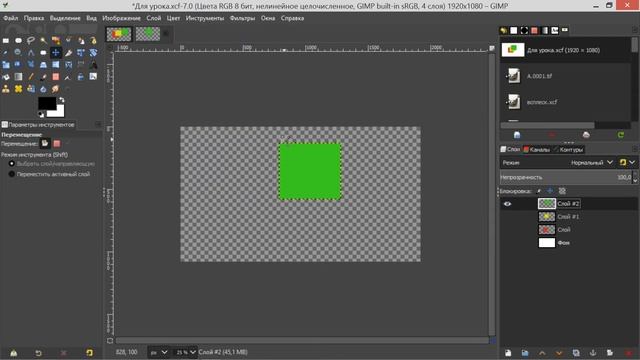Screen dimensions: 640x360
Task: Open selected entry in document history
Action: click(x=517, y=135)
